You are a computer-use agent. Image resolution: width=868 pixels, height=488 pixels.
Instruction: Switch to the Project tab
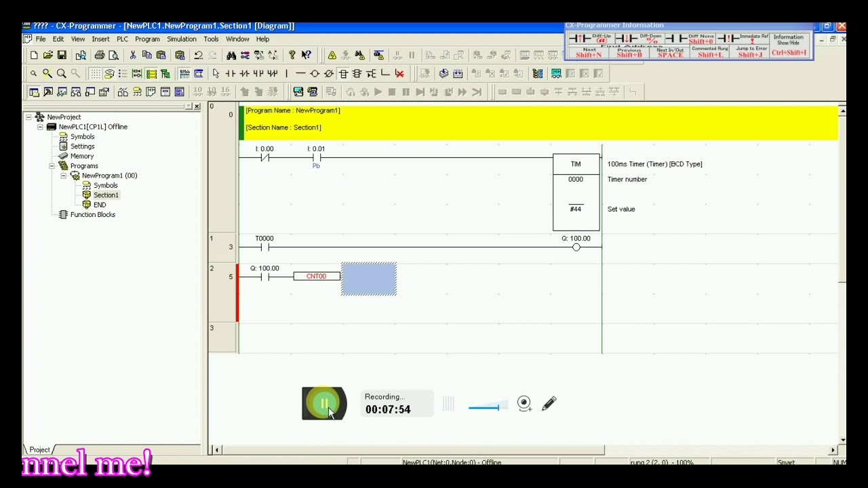click(x=39, y=449)
